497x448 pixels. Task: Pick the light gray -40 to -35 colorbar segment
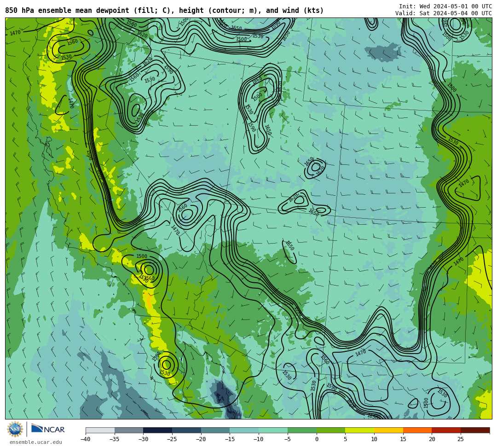point(100,430)
